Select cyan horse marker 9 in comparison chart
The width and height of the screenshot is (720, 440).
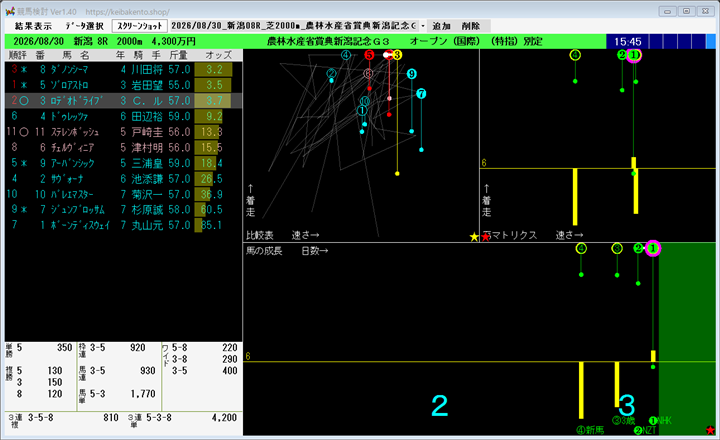[x=411, y=74]
